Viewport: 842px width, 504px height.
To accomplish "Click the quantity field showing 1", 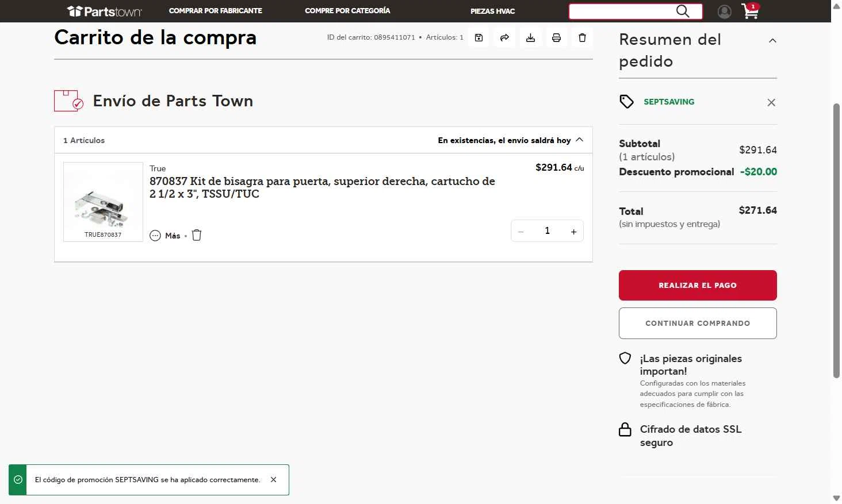I will pyautogui.click(x=547, y=231).
